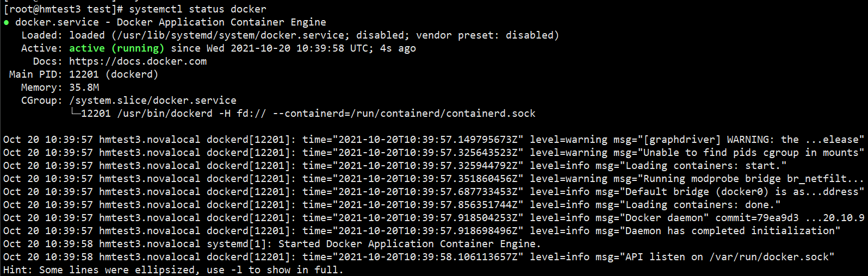Click the tree branch before /usr/bin/dockerd
The height and width of the screenshot is (276, 868).
[75, 114]
